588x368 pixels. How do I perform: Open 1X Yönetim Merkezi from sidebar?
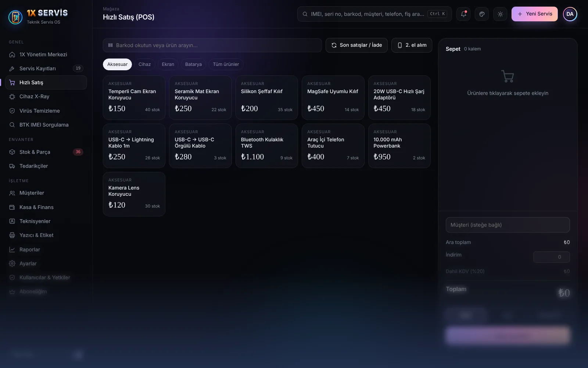point(46,54)
